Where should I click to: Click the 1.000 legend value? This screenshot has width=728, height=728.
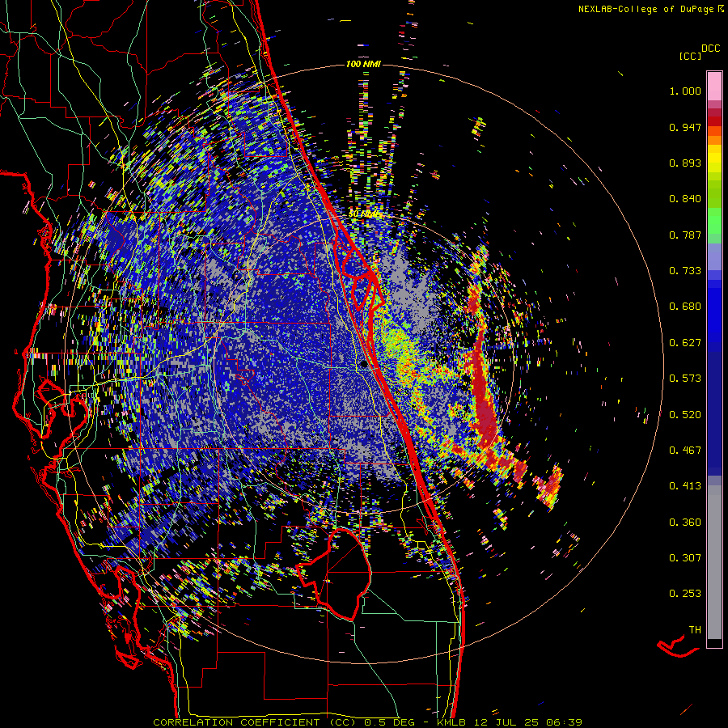pyautogui.click(x=685, y=91)
